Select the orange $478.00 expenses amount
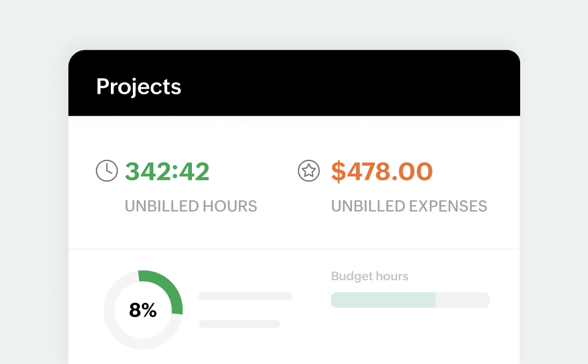The height and width of the screenshot is (364, 588). pyautogui.click(x=382, y=172)
